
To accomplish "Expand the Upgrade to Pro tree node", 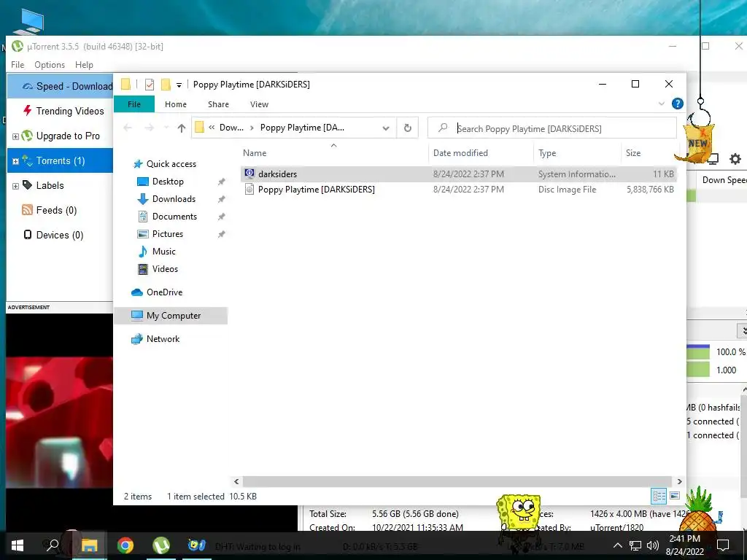I will click(15, 136).
